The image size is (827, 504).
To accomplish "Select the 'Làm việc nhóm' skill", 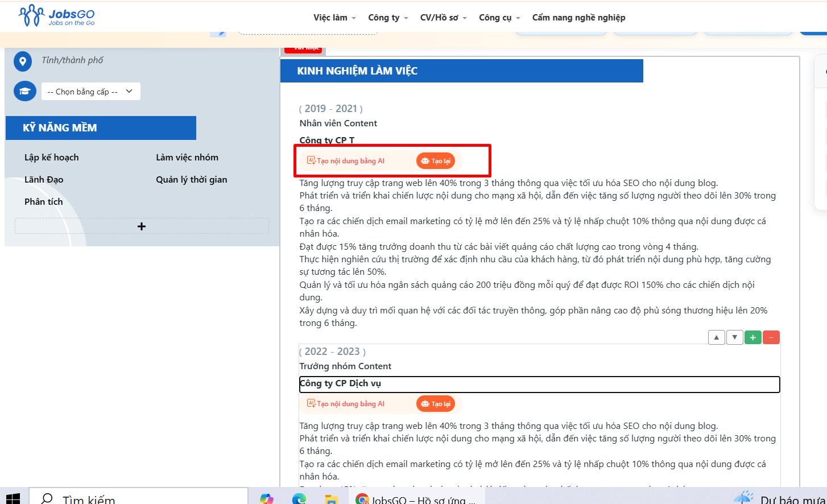I will 188,157.
